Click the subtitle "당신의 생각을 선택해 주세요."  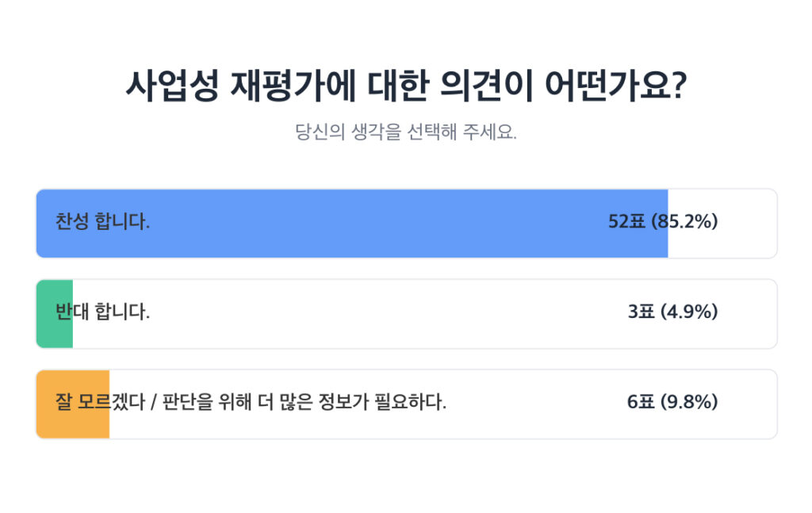click(406, 132)
